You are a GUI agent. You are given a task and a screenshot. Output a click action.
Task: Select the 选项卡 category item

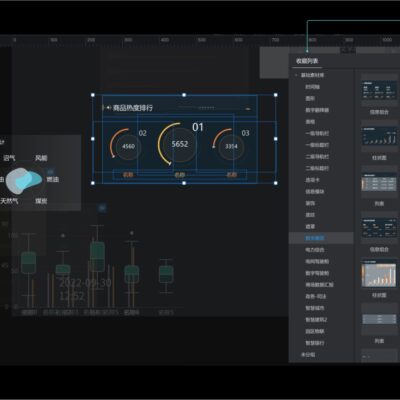(x=312, y=180)
